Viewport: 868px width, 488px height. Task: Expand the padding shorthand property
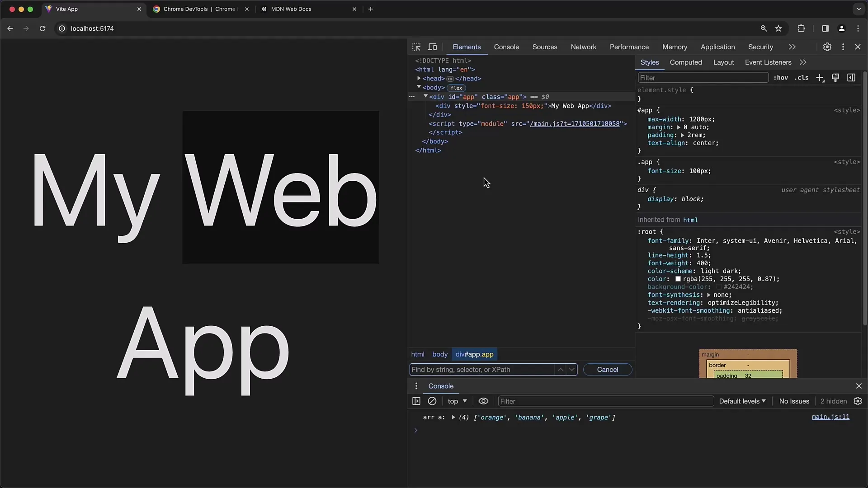pos(682,135)
